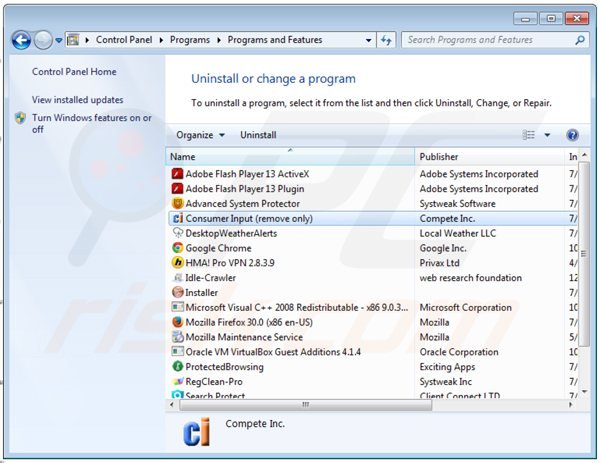Expand the address bar history dropdown

click(x=368, y=40)
